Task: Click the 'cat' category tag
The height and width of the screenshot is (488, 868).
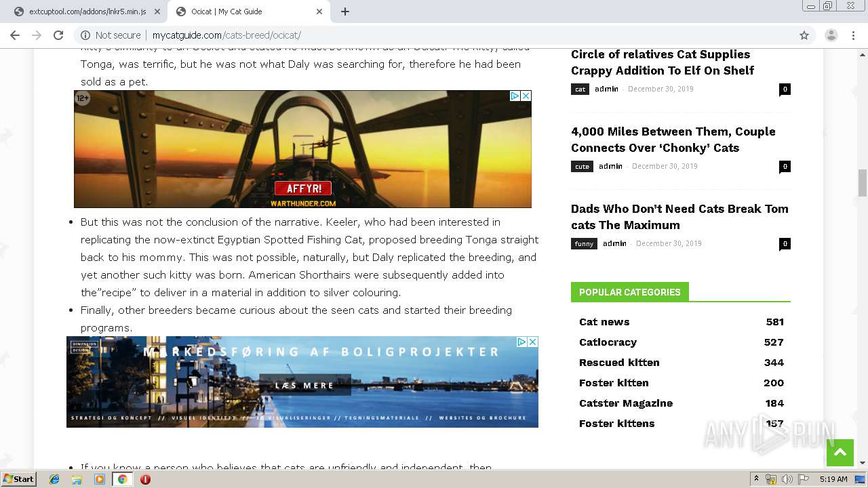Action: pyautogui.click(x=580, y=89)
